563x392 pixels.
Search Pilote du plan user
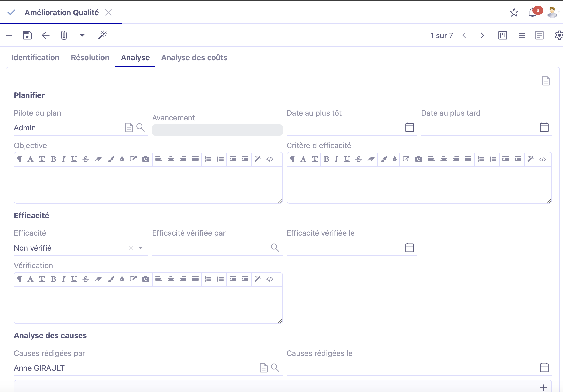coord(141,127)
